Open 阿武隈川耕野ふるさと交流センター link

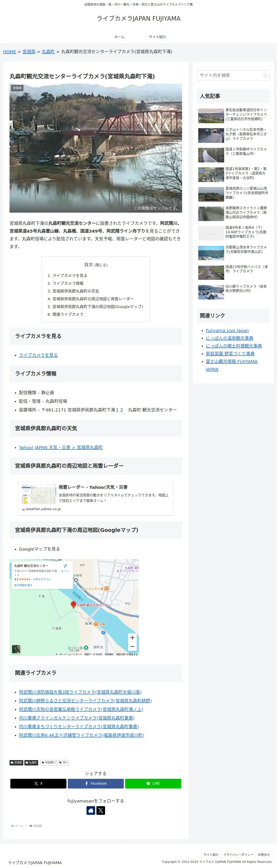click(85, 701)
